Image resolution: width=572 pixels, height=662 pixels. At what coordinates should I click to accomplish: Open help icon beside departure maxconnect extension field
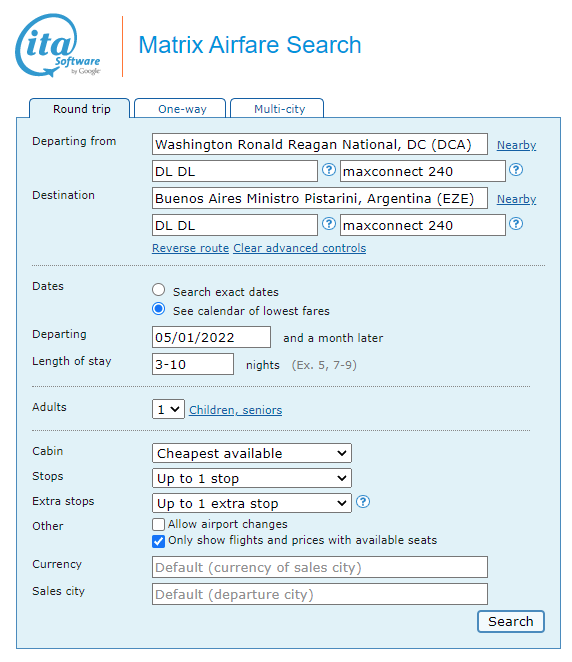[x=516, y=170]
